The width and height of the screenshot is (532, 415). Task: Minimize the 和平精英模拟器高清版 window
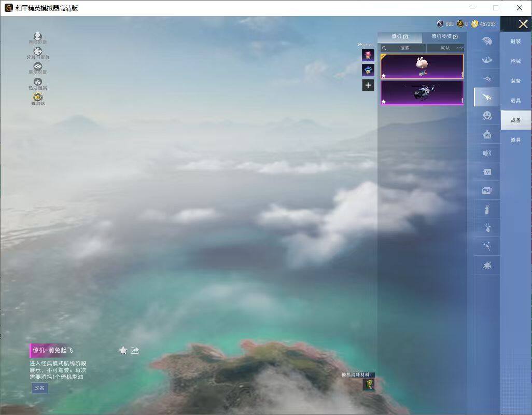472,8
